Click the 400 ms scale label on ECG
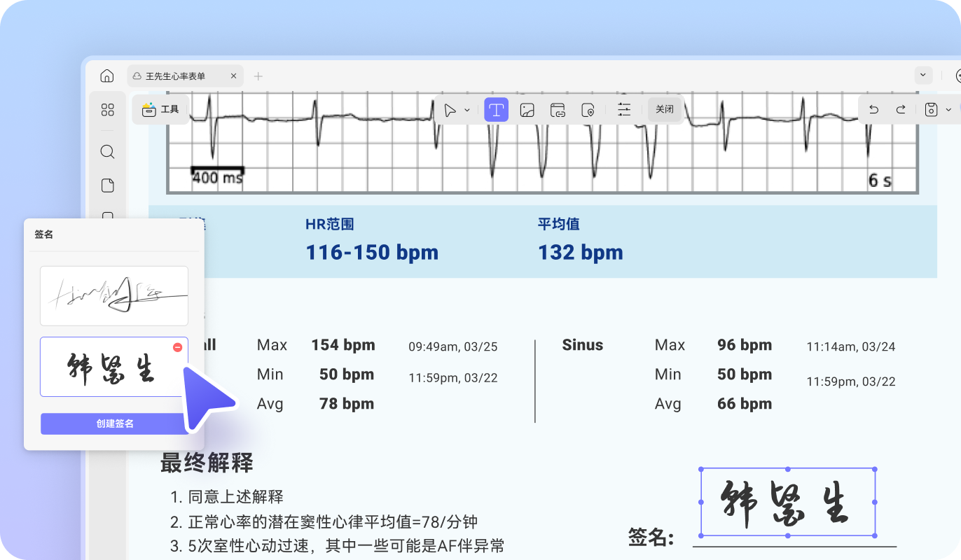Image resolution: width=961 pixels, height=560 pixels. 217,178
